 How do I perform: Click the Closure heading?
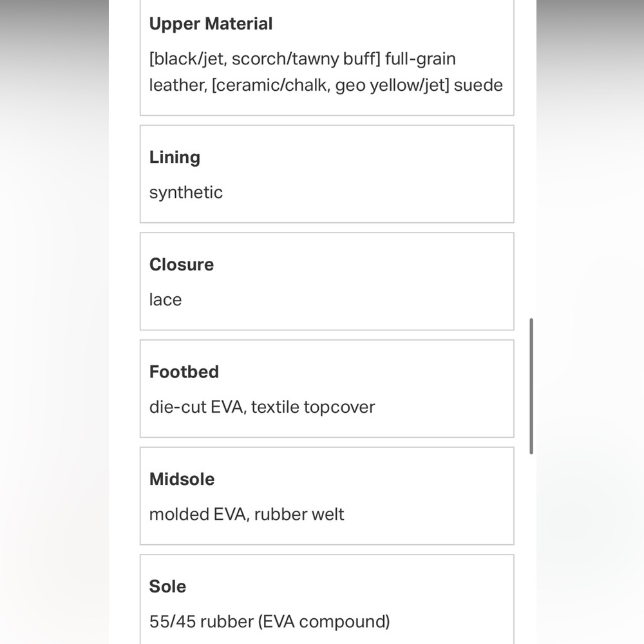181,265
